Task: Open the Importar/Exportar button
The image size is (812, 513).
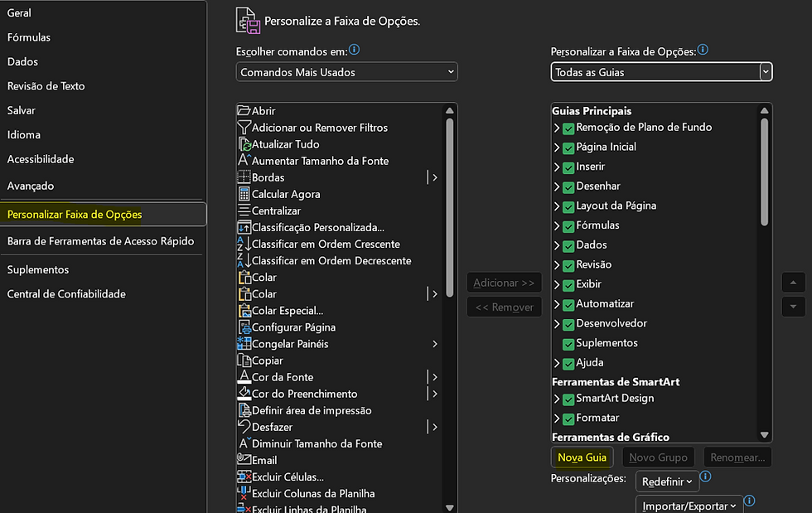Action: 689,505
